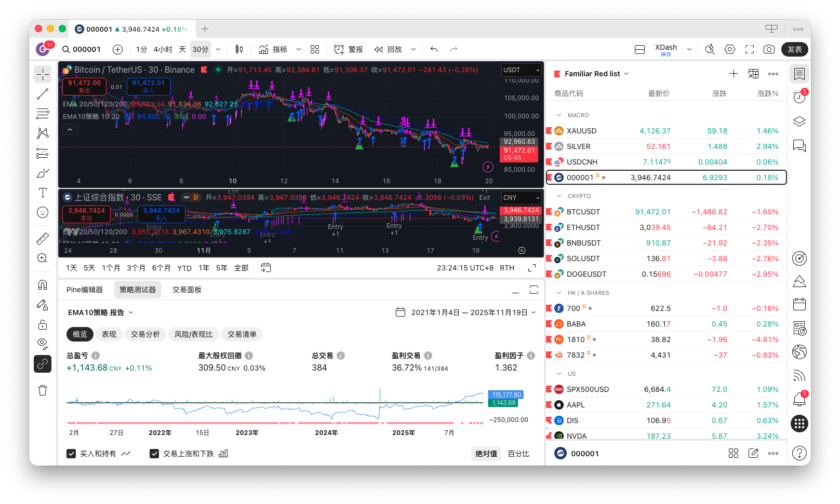Switch the equity display to 百分比

click(x=518, y=454)
